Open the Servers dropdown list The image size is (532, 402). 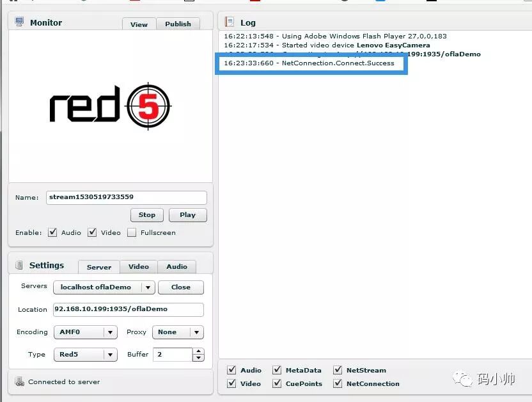[104, 287]
